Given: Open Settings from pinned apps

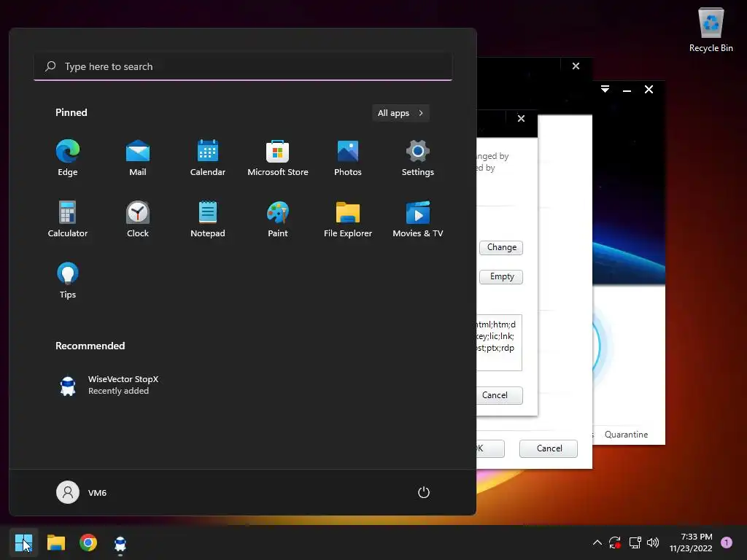Looking at the screenshot, I should (x=418, y=157).
